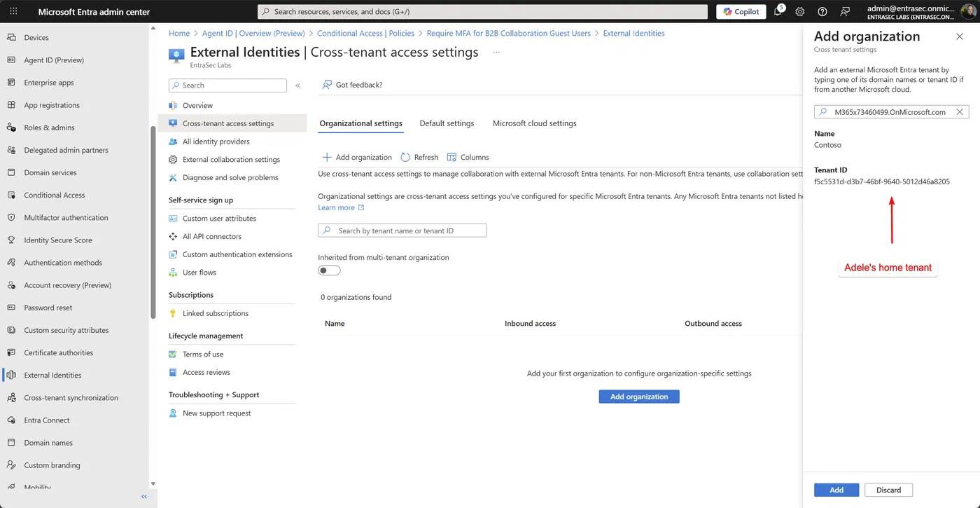The height and width of the screenshot is (508, 980).
Task: Open the settings gear icon
Action: pos(800,12)
